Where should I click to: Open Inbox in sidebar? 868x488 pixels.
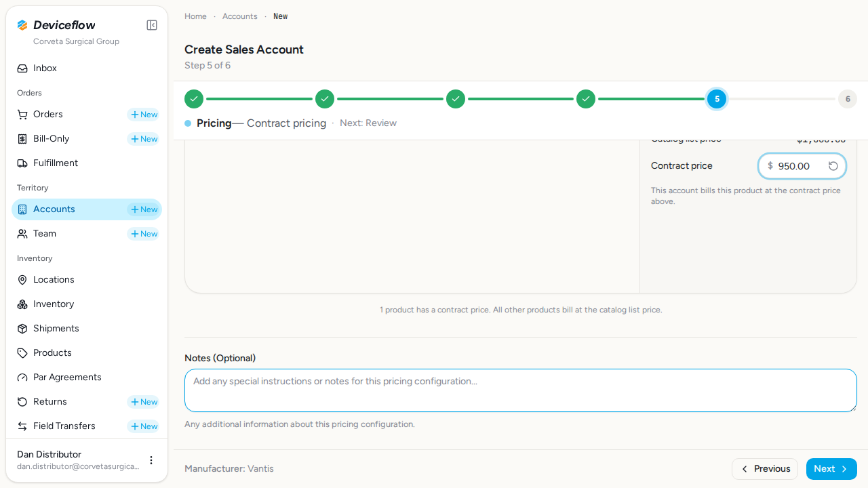(x=87, y=68)
